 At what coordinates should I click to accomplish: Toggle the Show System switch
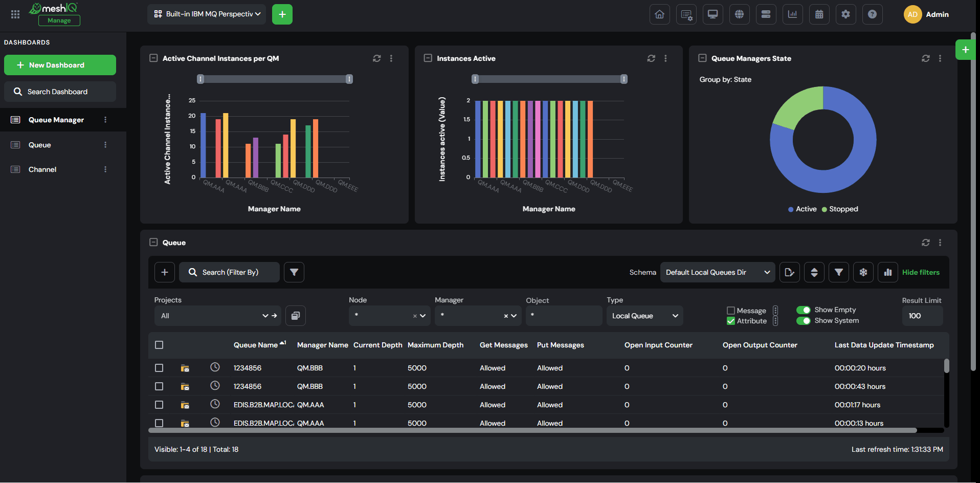click(x=803, y=321)
